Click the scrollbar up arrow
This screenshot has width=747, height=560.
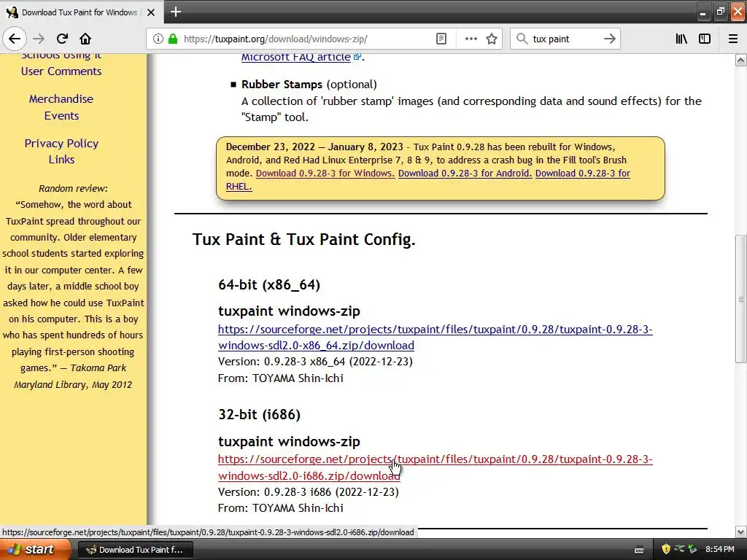pyautogui.click(x=740, y=60)
